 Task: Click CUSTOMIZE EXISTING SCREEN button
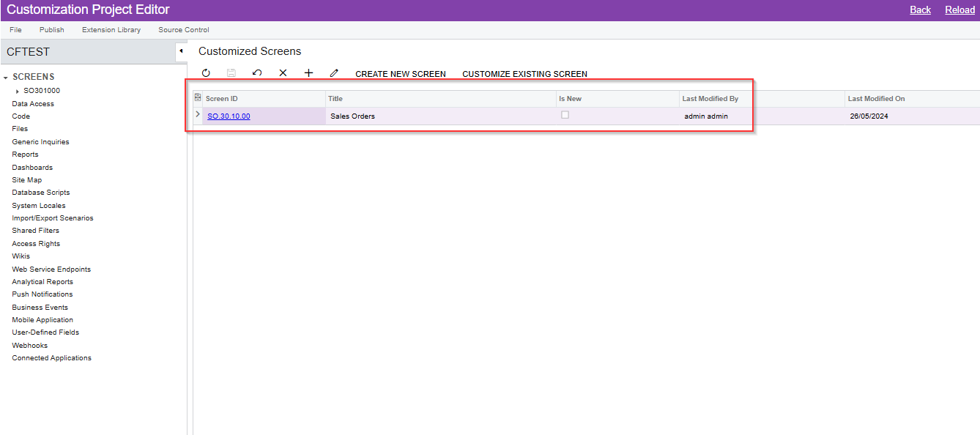524,74
